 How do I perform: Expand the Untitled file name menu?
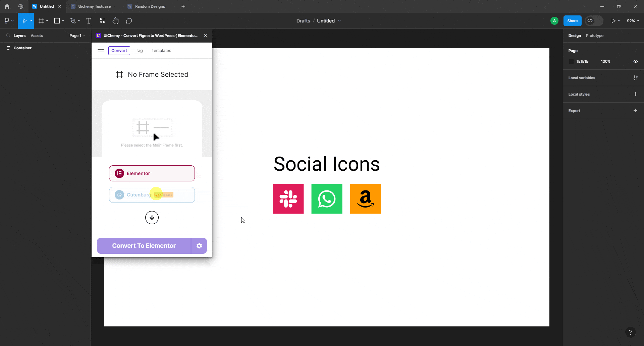point(339,21)
